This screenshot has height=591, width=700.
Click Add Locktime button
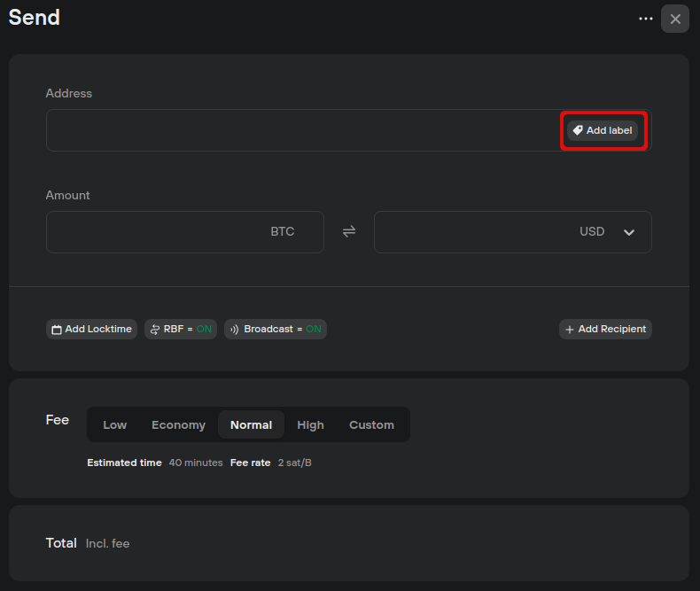click(91, 329)
